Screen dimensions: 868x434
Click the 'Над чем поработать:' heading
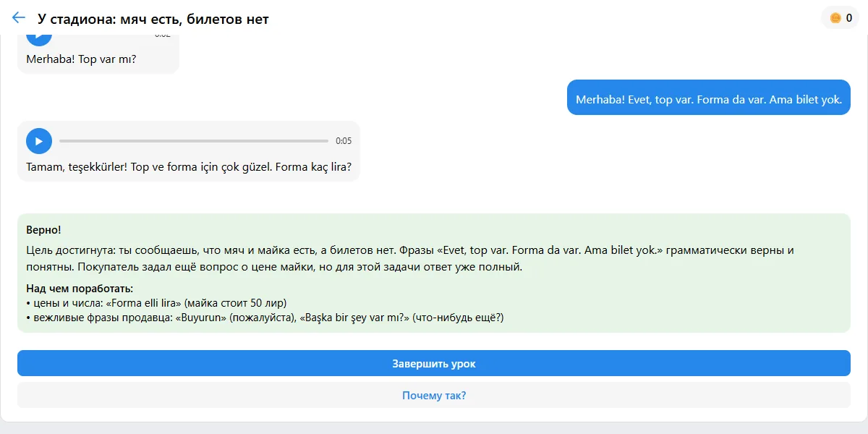(80, 289)
